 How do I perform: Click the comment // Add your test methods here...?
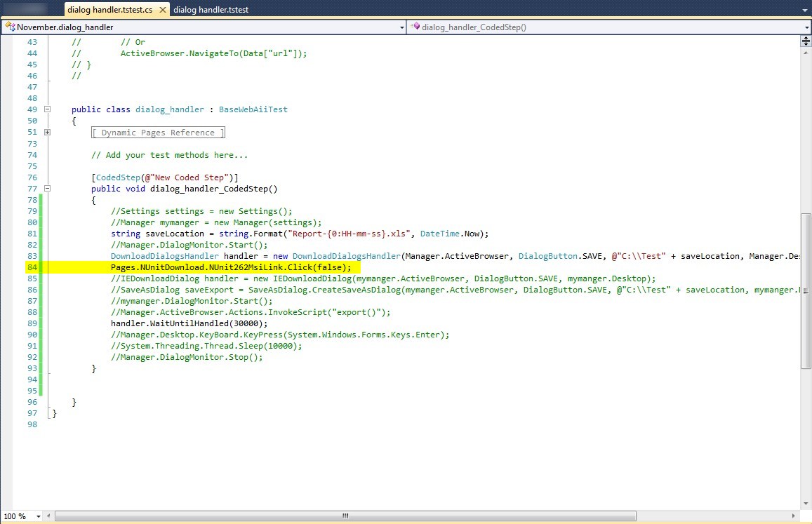[169, 155]
